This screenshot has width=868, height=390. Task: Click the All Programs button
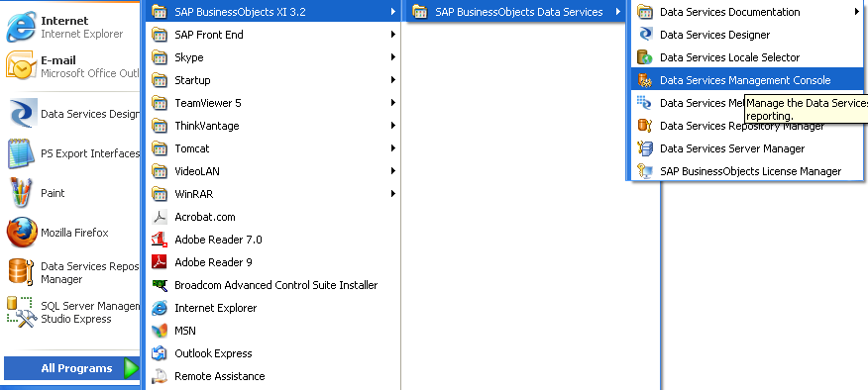coord(72,368)
